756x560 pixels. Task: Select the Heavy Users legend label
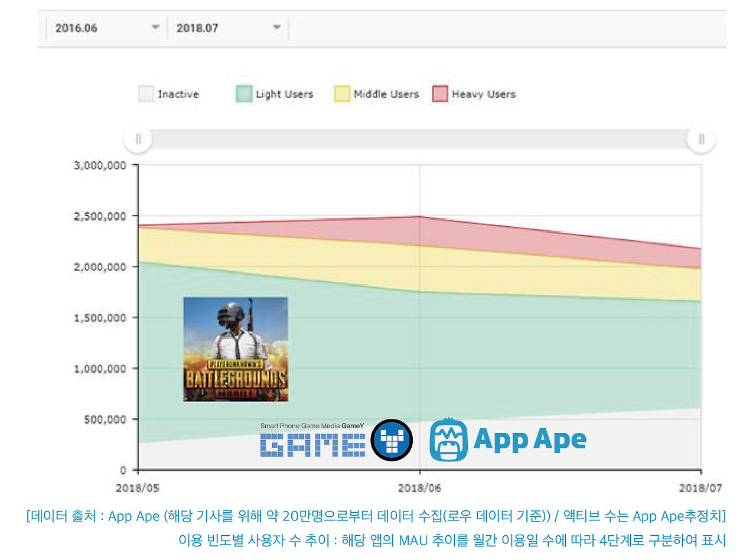pos(484,93)
